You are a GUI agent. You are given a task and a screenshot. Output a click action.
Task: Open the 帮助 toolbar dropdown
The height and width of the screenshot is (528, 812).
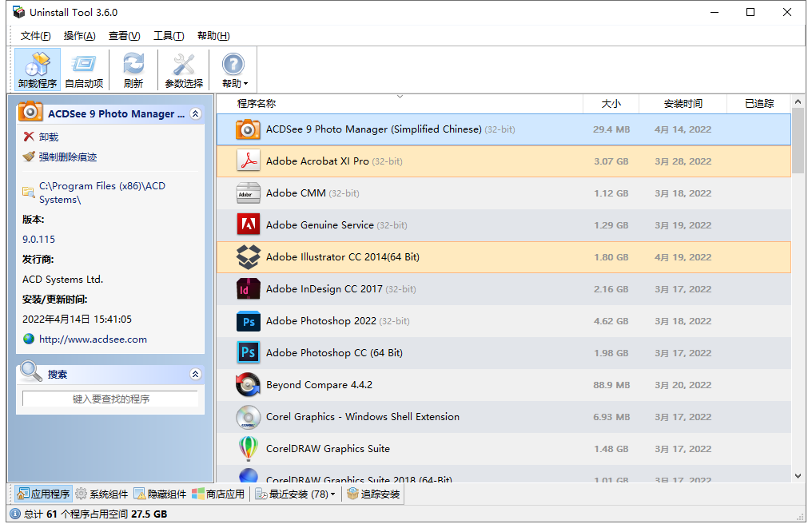(234, 69)
